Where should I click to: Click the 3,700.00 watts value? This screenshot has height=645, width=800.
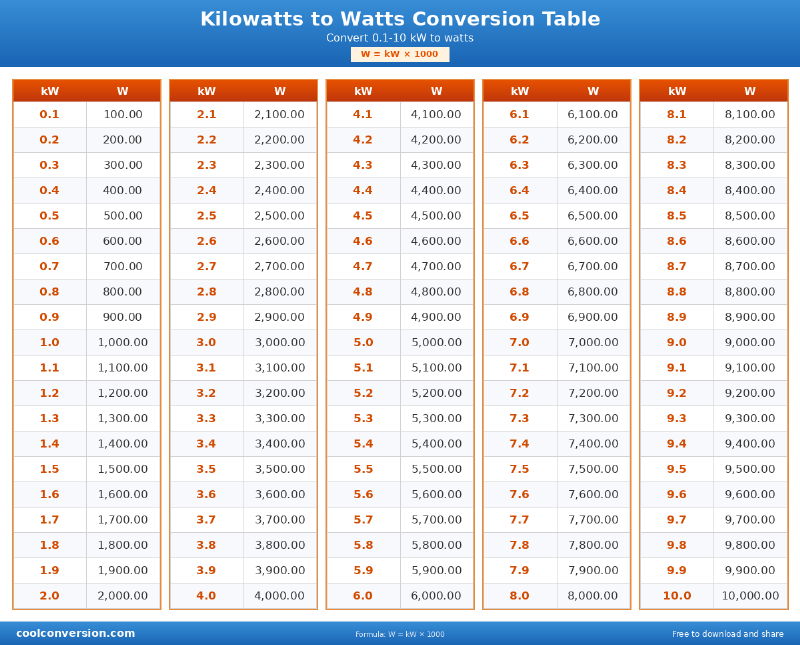pos(280,519)
